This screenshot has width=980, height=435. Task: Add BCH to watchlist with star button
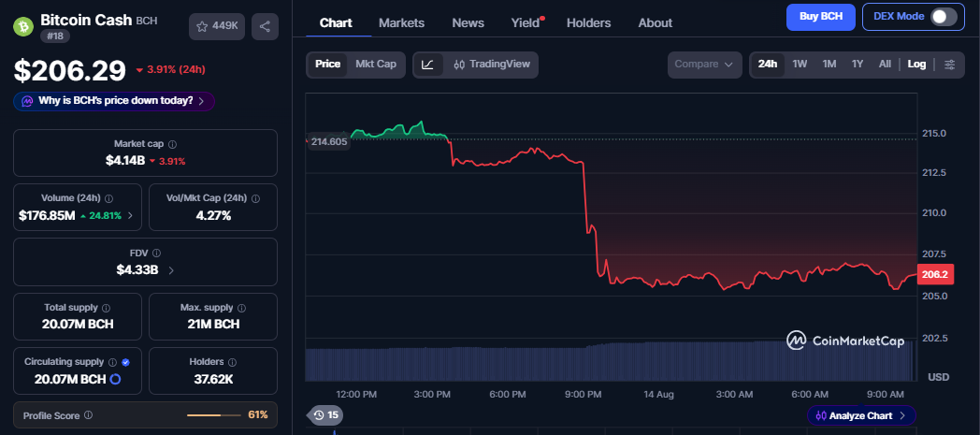[217, 26]
